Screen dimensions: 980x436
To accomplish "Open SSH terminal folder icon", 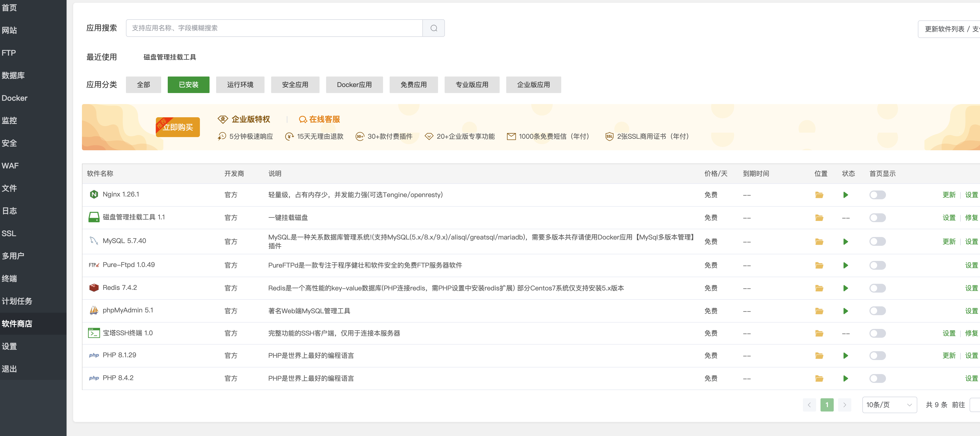I will pyautogui.click(x=819, y=334).
